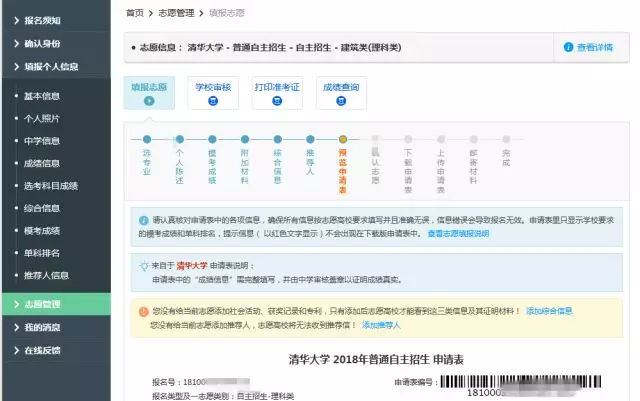The image size is (640, 401).
Task: Select the greyed 下载申请表 step dot
Action: click(x=408, y=139)
